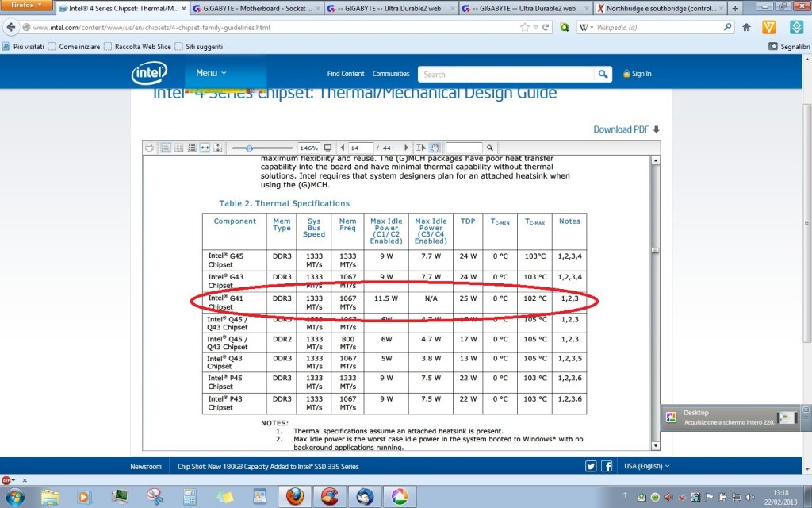The image size is (812, 508).
Task: Click the Intel Search input field
Action: [x=507, y=74]
